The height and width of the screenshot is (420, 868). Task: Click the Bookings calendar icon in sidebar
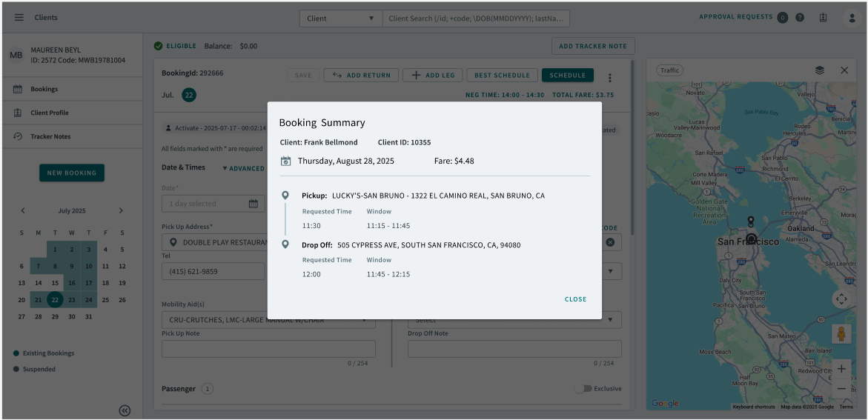18,89
